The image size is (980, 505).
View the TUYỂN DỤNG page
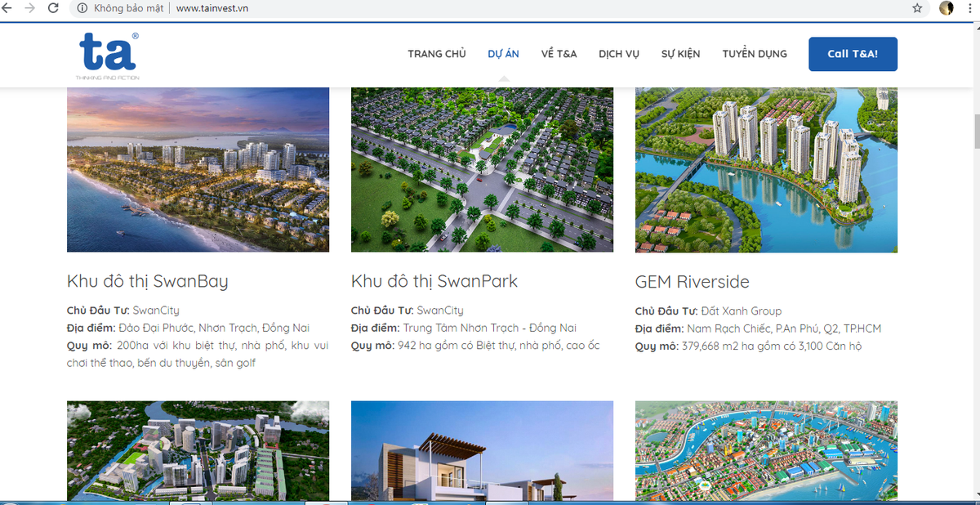tap(754, 53)
